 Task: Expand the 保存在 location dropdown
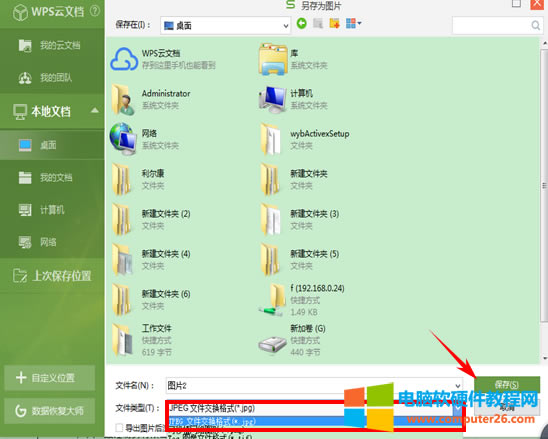pyautogui.click(x=286, y=26)
